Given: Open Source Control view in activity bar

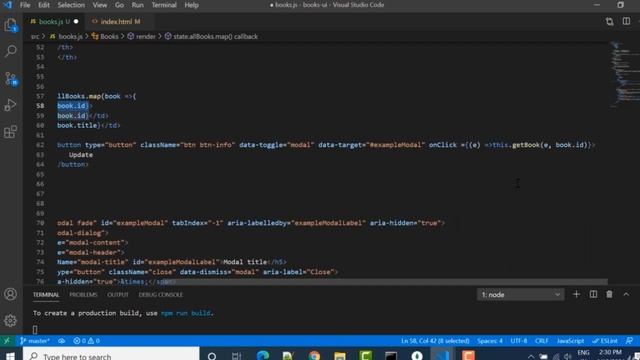Looking at the screenshot, I should pos(11,78).
